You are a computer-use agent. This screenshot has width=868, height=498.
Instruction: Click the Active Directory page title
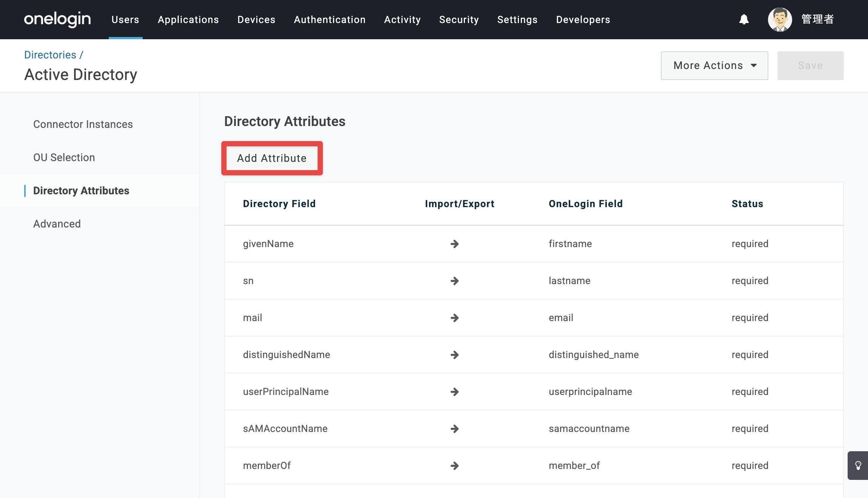point(81,75)
